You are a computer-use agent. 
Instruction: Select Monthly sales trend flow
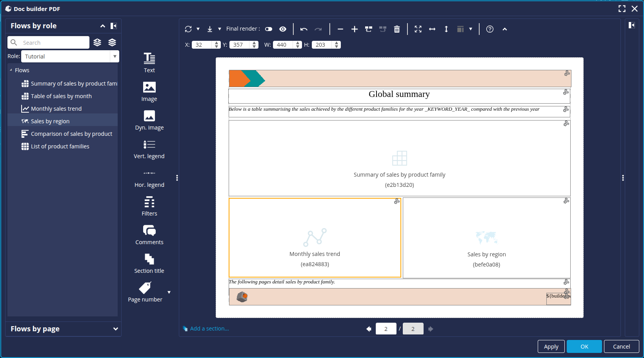pyautogui.click(x=56, y=109)
